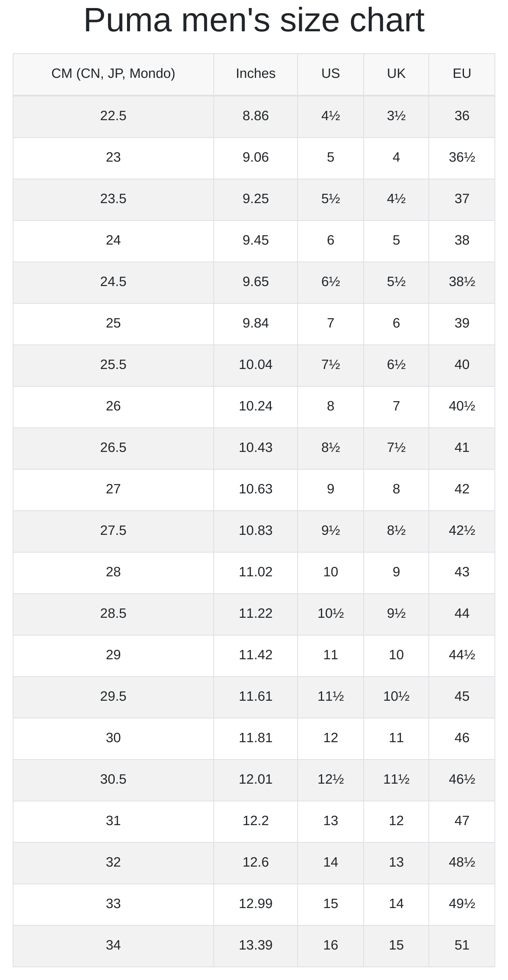Image resolution: width=508 pixels, height=980 pixels.
Task: Select the CM (CN, JP, Mondo) column header
Action: (113, 74)
